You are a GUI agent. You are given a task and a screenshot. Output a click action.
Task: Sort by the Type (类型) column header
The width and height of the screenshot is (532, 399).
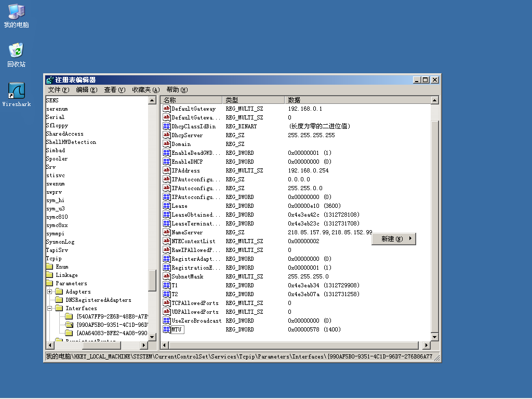point(254,100)
